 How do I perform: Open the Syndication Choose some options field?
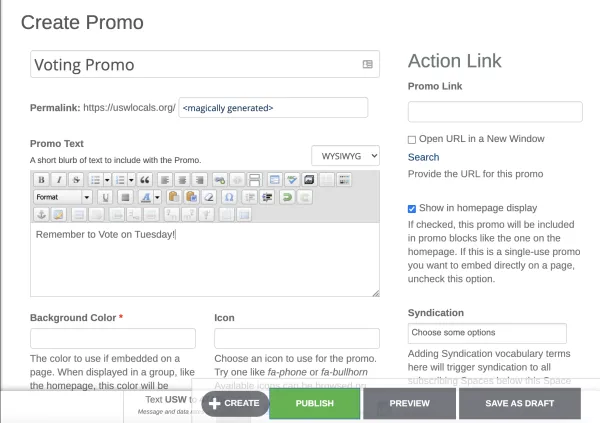[487, 333]
